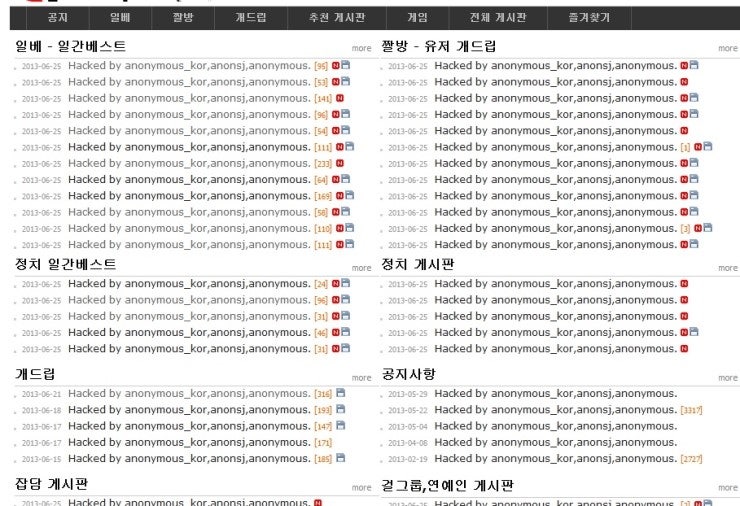The width and height of the screenshot is (740, 506).
Task: Go to the 짤방 menu
Action: pyautogui.click(x=183, y=17)
